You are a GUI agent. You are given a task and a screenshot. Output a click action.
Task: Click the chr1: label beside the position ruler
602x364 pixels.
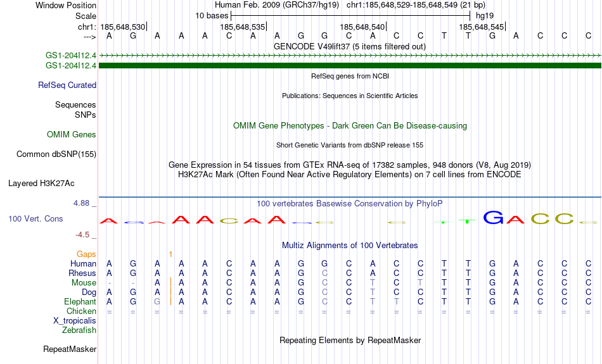(87, 27)
